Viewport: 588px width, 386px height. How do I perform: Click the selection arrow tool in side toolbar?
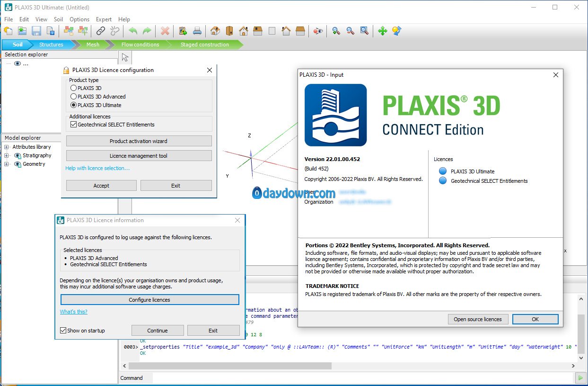[125, 57]
